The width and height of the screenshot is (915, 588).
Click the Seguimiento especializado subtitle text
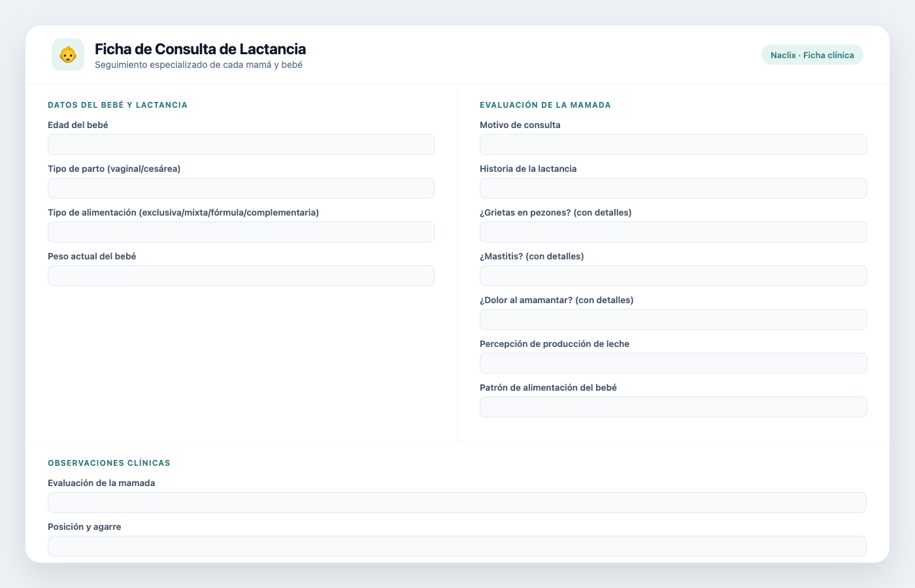pyautogui.click(x=199, y=65)
